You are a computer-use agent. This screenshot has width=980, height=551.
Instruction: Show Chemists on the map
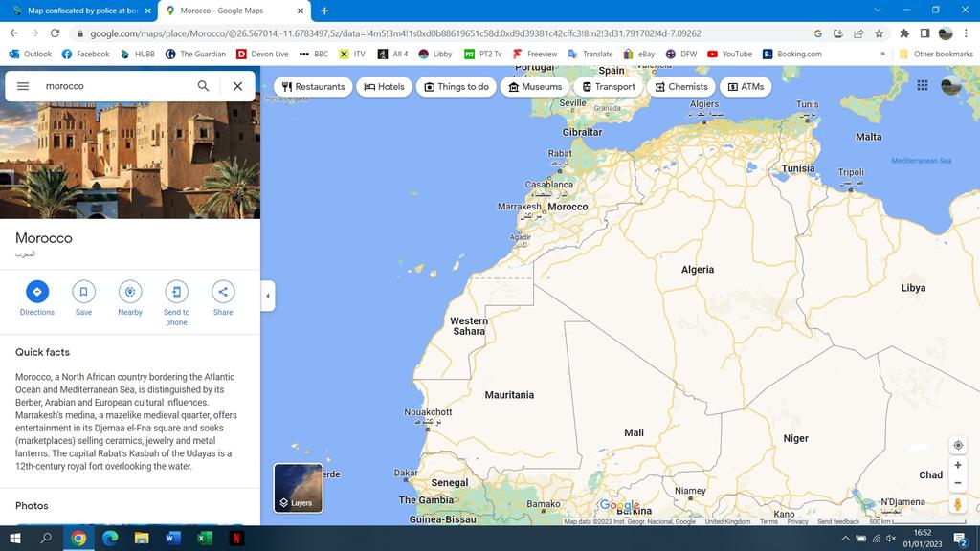click(681, 87)
